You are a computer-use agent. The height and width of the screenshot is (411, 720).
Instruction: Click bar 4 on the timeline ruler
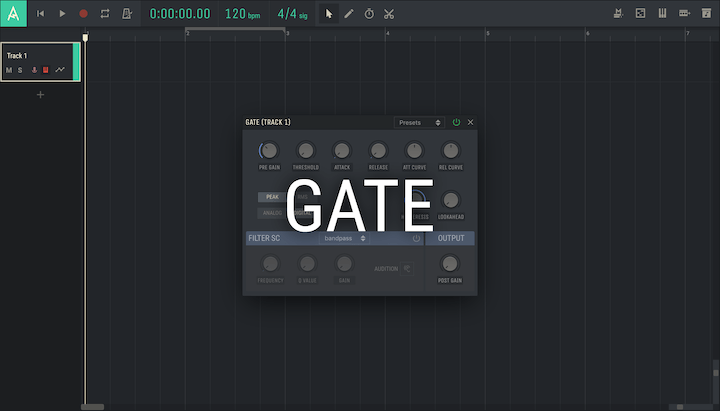[x=387, y=34]
